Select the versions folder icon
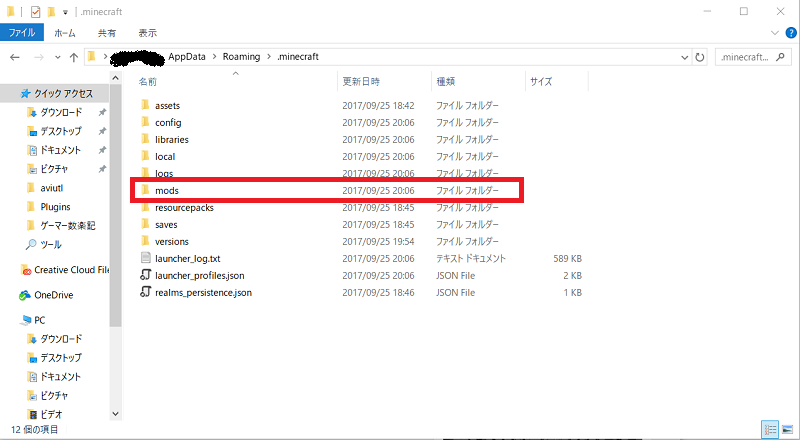The image size is (800, 440). coord(145,241)
